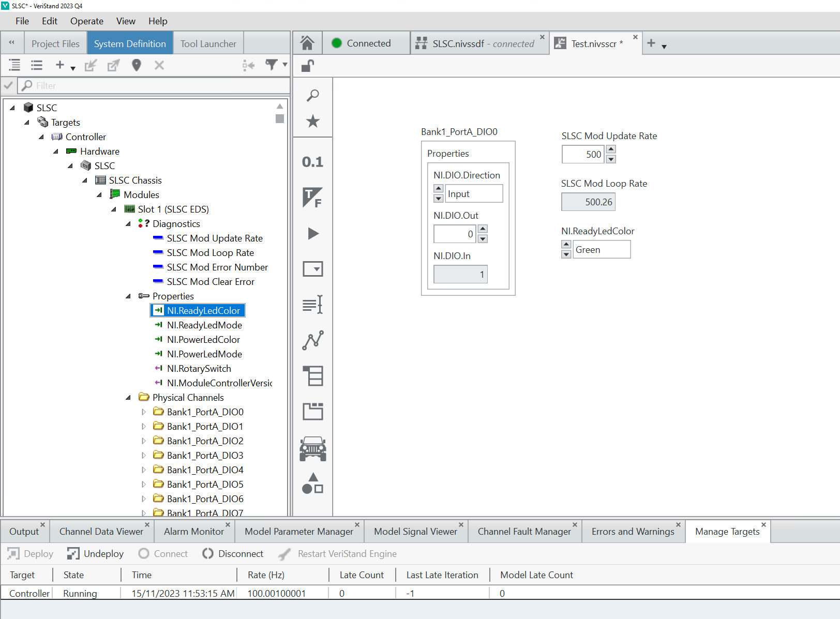Viewport: 840px width, 619px height.
Task: Decrement SLSC Mod Update Rate value
Action: (x=611, y=159)
